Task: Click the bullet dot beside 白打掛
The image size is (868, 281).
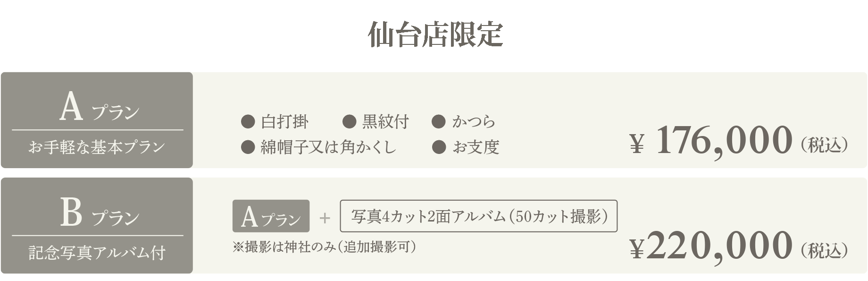Action: pos(248,122)
